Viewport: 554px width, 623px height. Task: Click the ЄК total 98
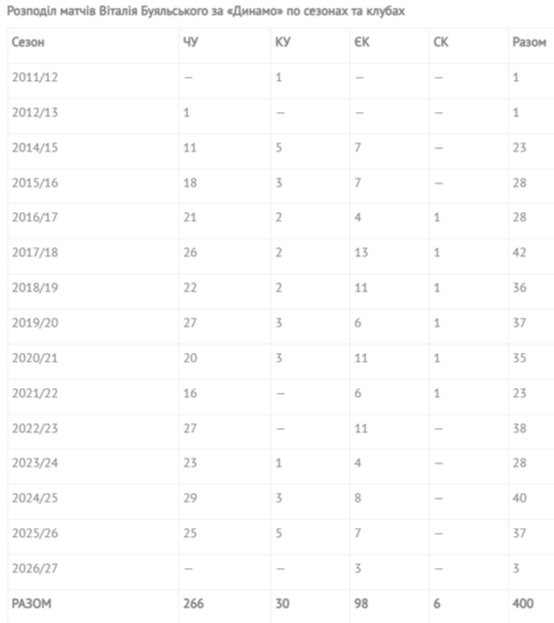361,604
